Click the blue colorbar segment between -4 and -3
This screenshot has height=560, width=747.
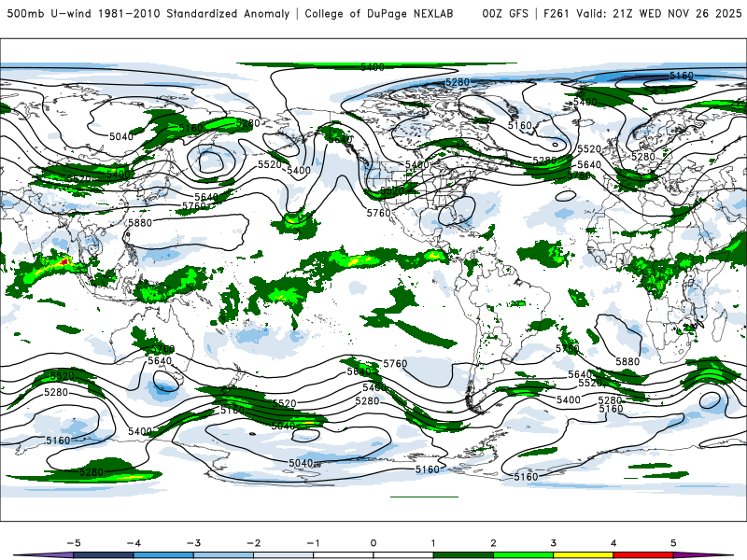163,555
